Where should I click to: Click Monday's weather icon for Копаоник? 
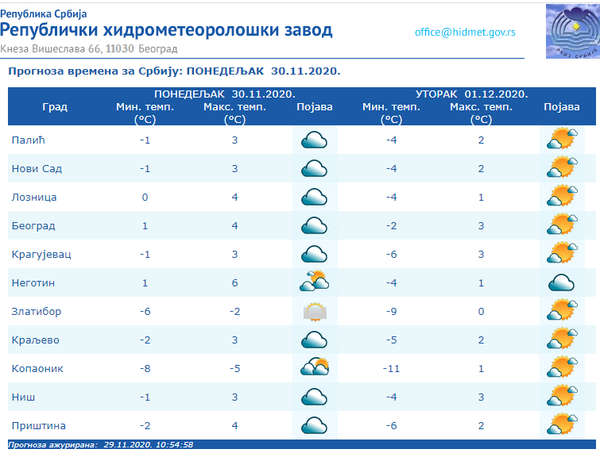point(316,369)
